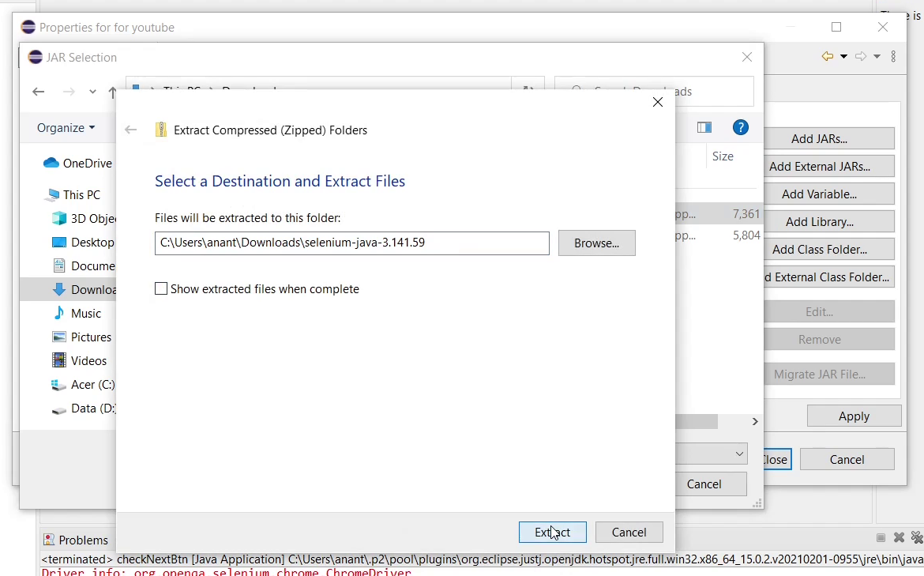
Task: Click the Documents icon in navigation pane
Action: (x=59, y=266)
